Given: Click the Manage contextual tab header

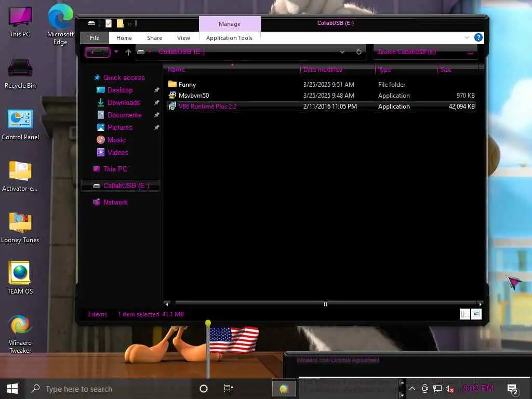Looking at the screenshot, I should [230, 24].
